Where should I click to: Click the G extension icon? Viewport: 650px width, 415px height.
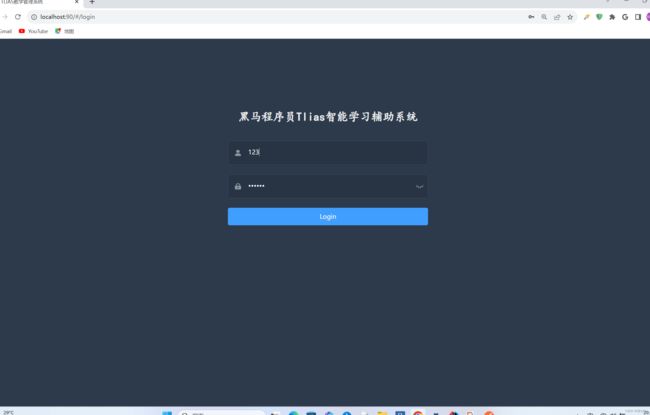(625, 17)
